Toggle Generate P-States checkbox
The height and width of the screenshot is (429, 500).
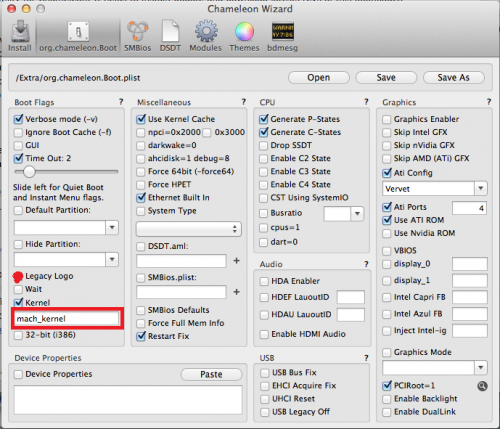(x=264, y=119)
